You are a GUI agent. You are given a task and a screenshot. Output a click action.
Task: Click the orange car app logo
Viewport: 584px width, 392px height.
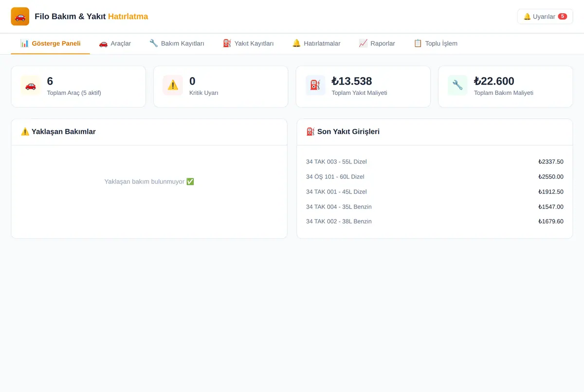(20, 17)
